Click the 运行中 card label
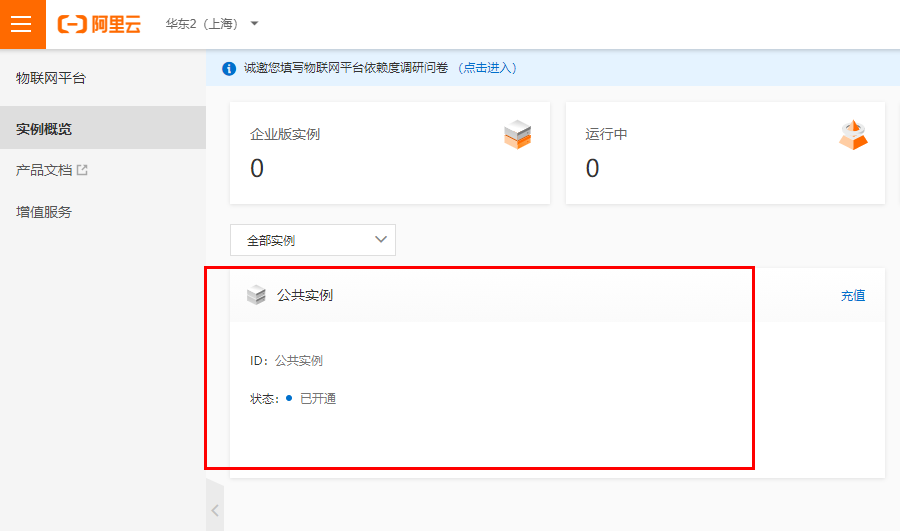This screenshot has height=531, width=900. (x=606, y=134)
